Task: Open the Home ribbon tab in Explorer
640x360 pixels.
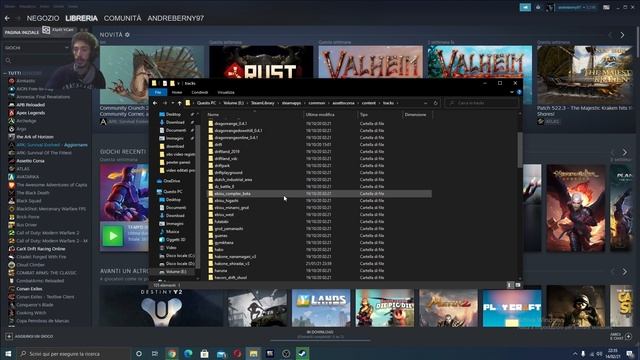Action: (177, 92)
